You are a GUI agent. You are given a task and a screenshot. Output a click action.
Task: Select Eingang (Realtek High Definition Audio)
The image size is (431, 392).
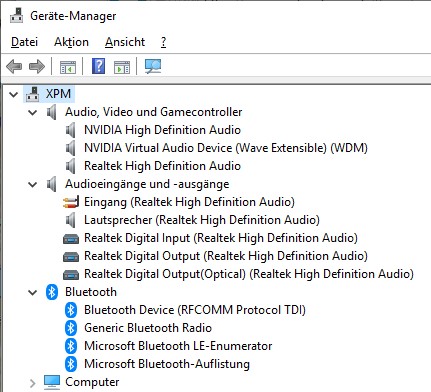(x=189, y=202)
